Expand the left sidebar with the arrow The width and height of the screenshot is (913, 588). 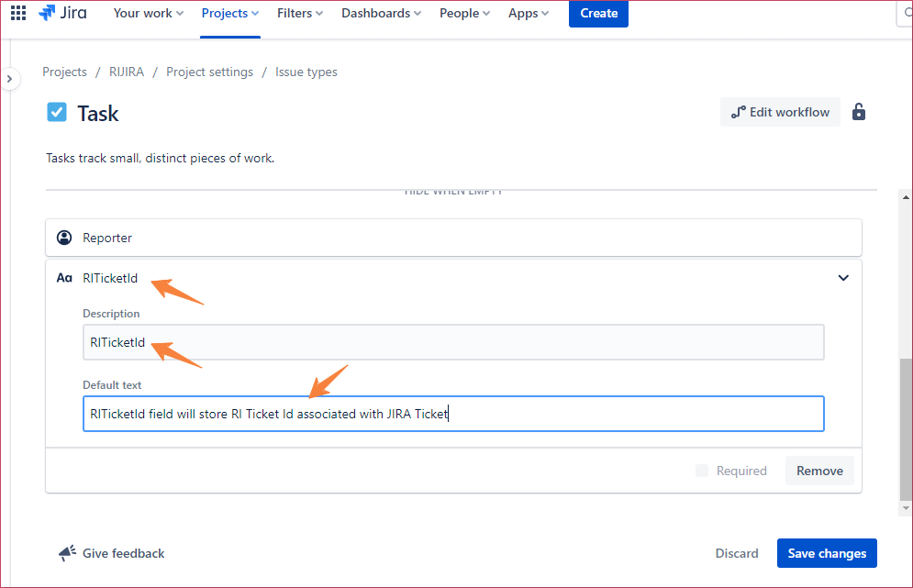point(10,79)
